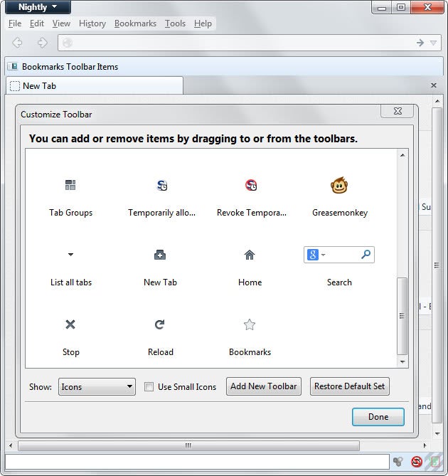
Task: Click Bookmarks Toolbar Items text
Action: coord(70,66)
